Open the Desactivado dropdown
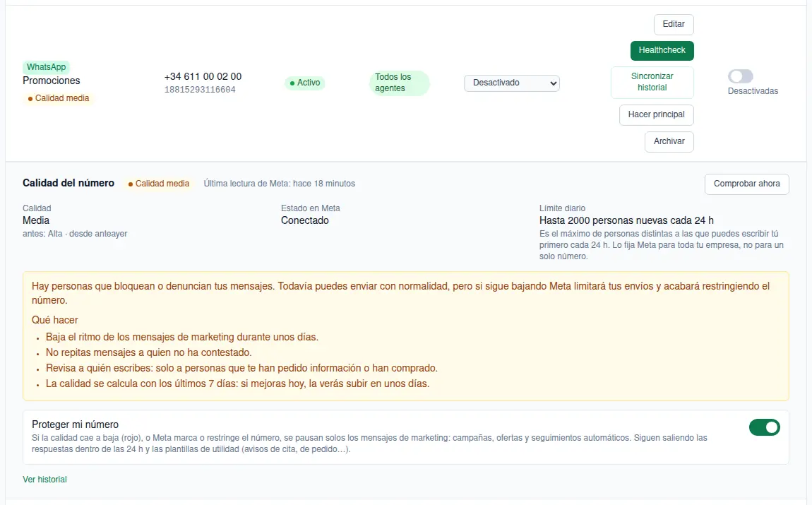The height and width of the screenshot is (505, 812). pos(512,83)
